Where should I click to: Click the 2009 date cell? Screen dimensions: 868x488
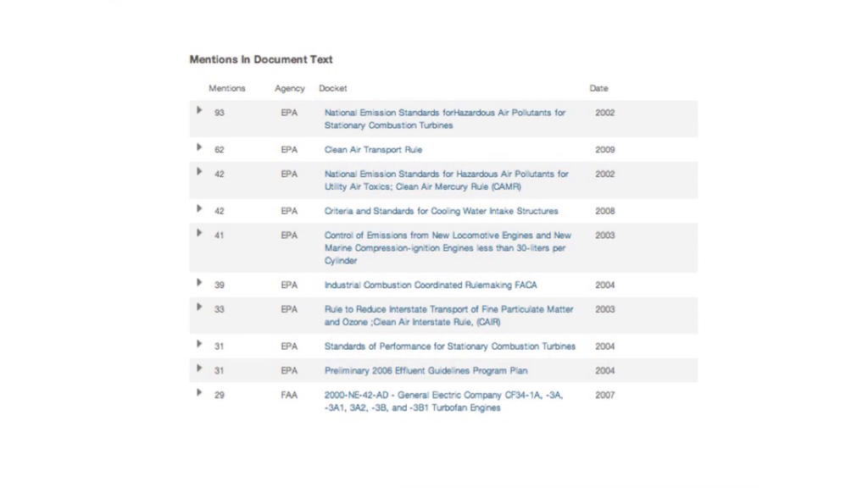pyautogui.click(x=605, y=150)
